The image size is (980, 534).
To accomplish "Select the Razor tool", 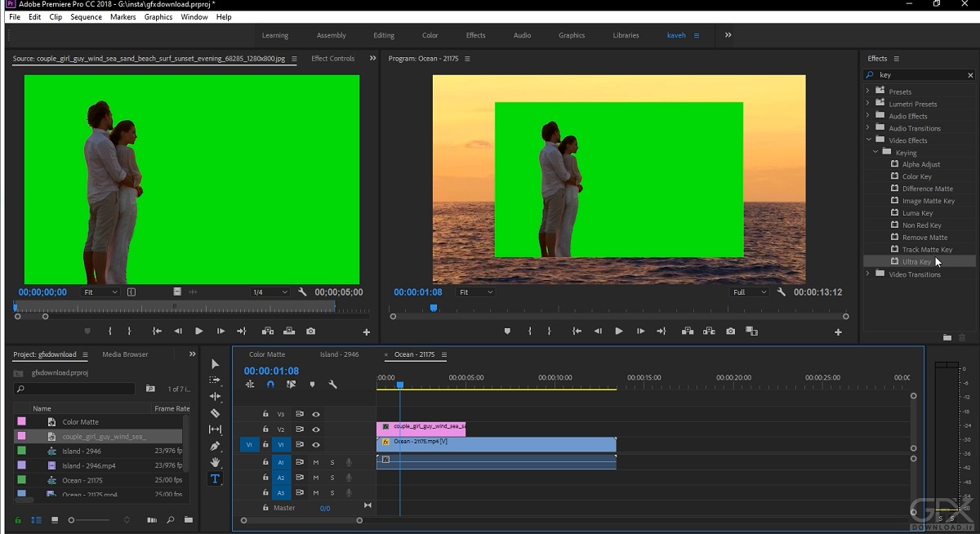I will [215, 413].
